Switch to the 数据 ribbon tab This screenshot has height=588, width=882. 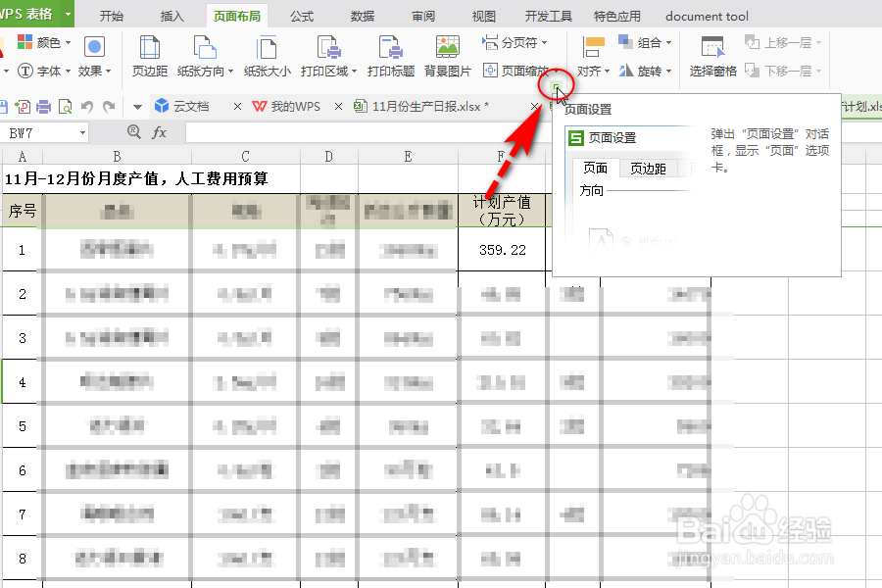(x=363, y=17)
